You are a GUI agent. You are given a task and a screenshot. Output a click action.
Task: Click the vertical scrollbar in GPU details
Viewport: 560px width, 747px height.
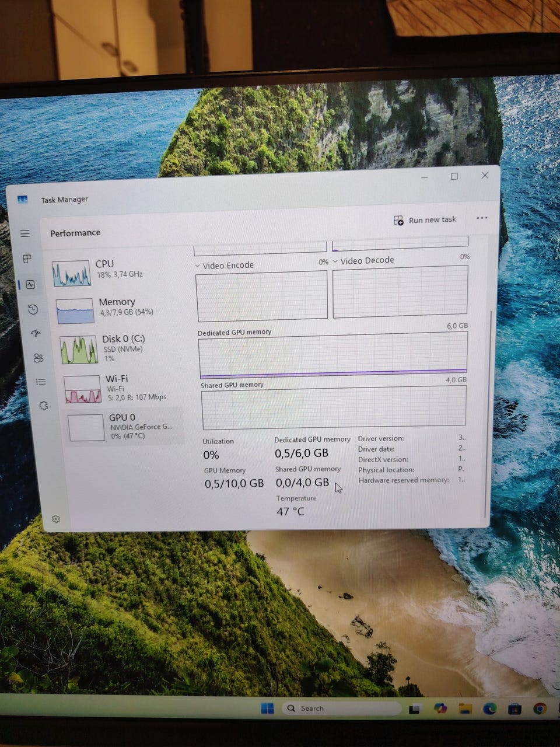(x=489, y=414)
